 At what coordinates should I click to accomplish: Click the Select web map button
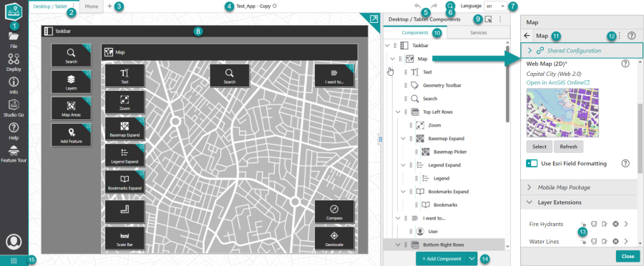point(540,147)
